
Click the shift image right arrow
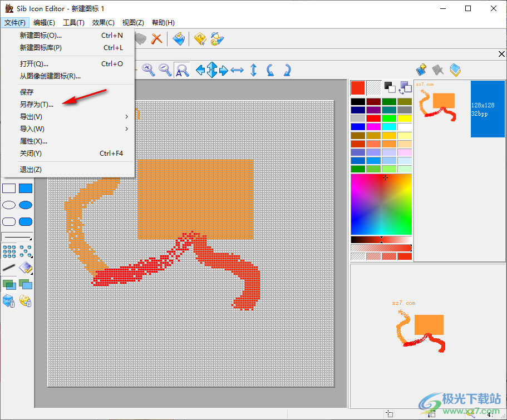point(223,70)
